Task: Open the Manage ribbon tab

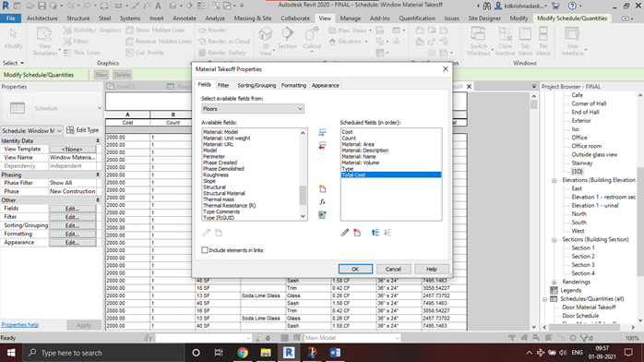Action: [x=351, y=18]
